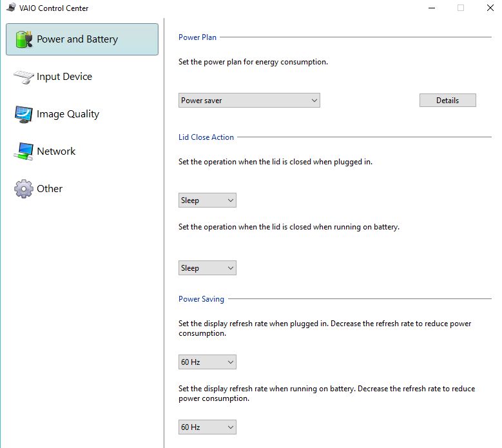Click the keyboard and mouse Input Device icon
The width and height of the screenshot is (502, 448).
tap(24, 77)
